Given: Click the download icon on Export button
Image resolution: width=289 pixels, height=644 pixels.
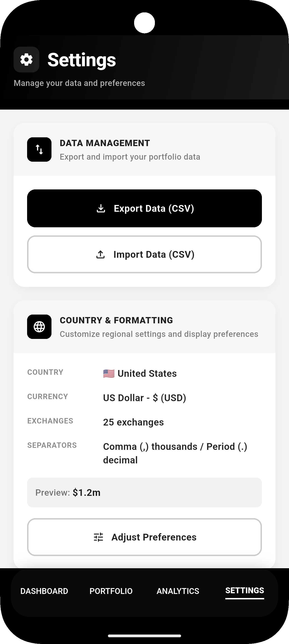Looking at the screenshot, I should click(x=101, y=208).
